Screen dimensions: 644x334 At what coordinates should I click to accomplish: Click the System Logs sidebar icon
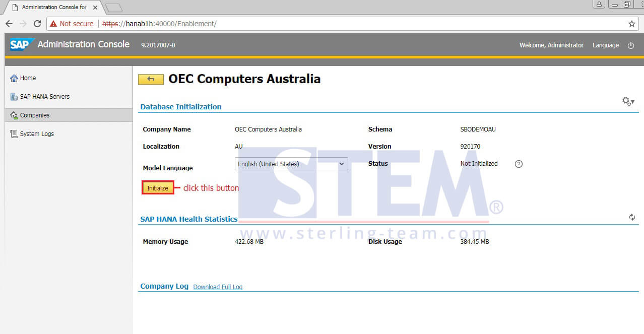(14, 134)
